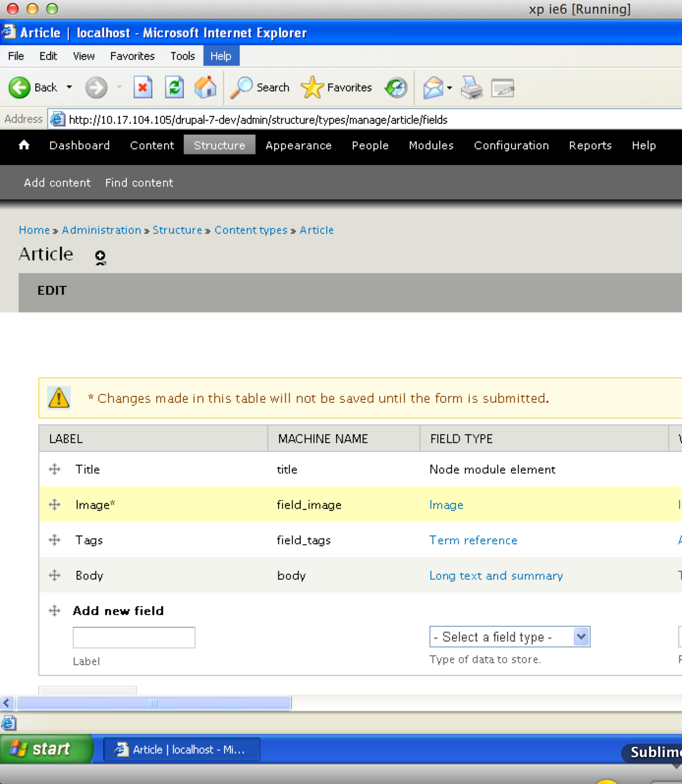The image size is (682, 784).
Task: Open Help in Drupal admin toolbar
Action: tap(644, 145)
